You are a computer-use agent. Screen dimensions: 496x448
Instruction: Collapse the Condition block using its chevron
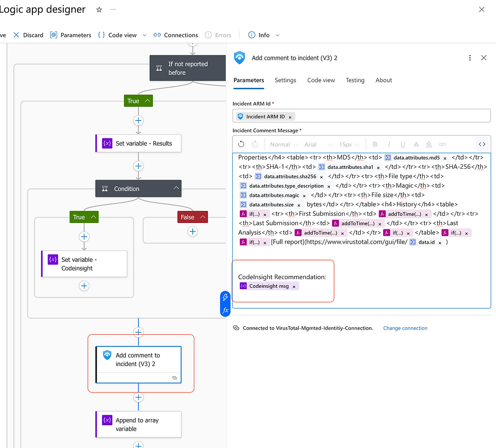(176, 189)
